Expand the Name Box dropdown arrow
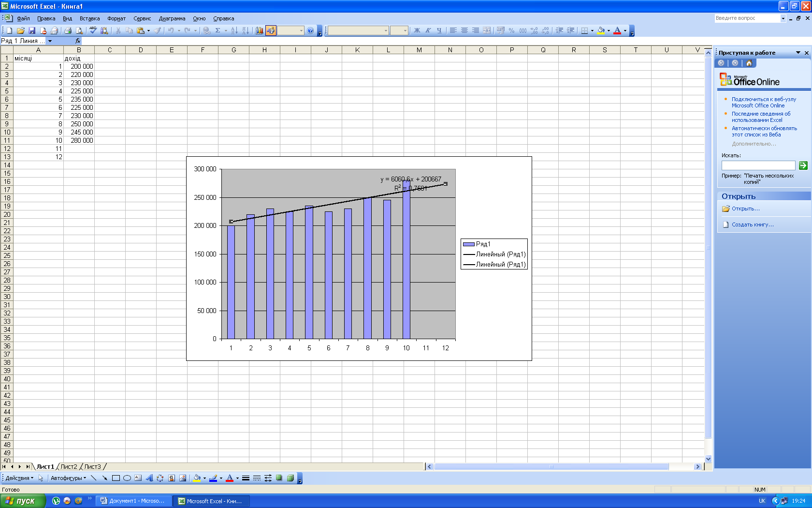Image resolution: width=812 pixels, height=508 pixels. [x=50, y=41]
